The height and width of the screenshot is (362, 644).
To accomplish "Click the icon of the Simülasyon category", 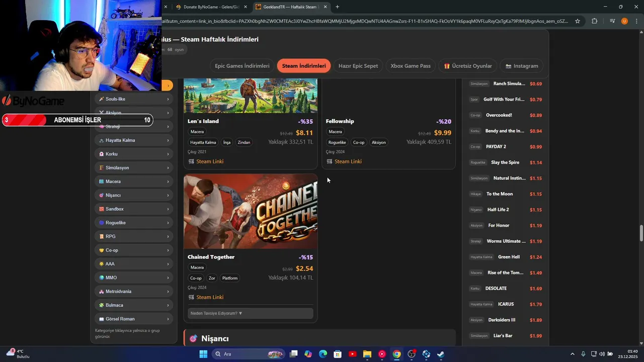I will [x=102, y=167].
